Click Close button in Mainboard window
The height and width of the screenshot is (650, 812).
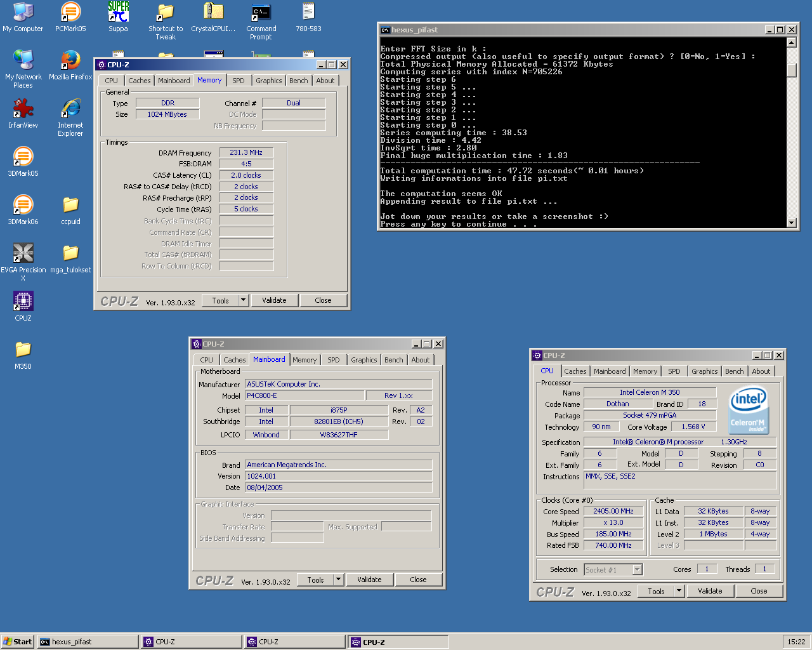point(418,580)
